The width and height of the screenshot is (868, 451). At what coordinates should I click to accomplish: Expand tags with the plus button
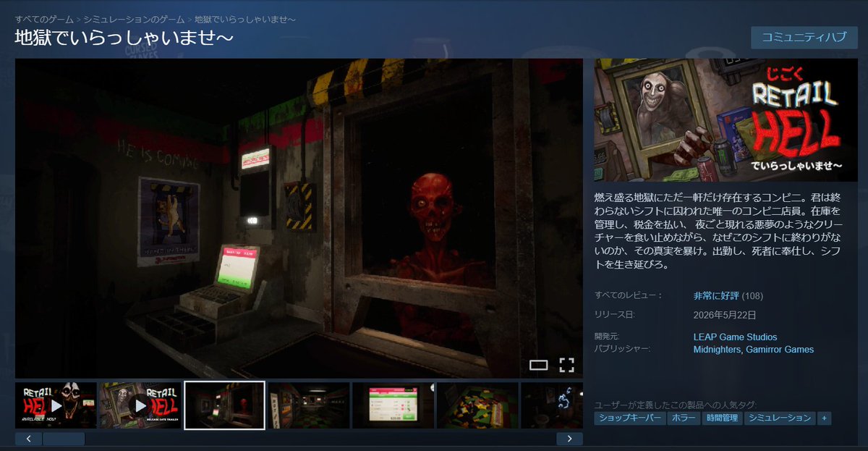(x=825, y=418)
